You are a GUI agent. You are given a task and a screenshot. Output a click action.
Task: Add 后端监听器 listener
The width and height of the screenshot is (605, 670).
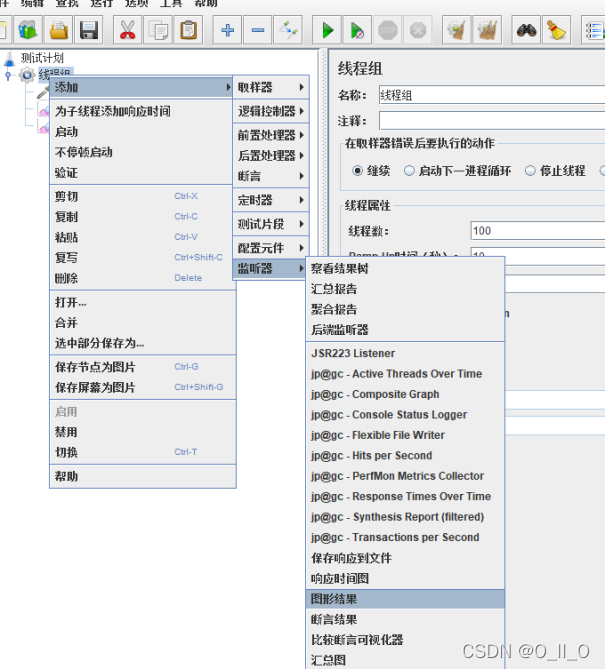405,330
